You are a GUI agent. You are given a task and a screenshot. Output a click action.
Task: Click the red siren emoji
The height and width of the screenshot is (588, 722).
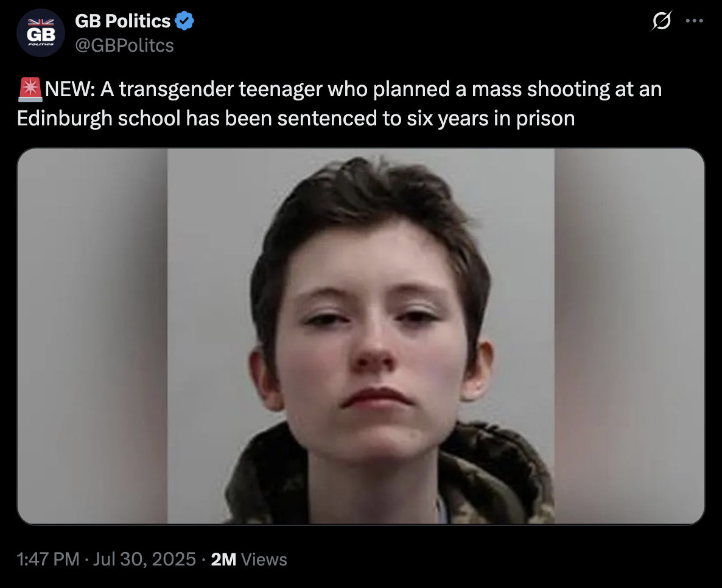coord(30,89)
